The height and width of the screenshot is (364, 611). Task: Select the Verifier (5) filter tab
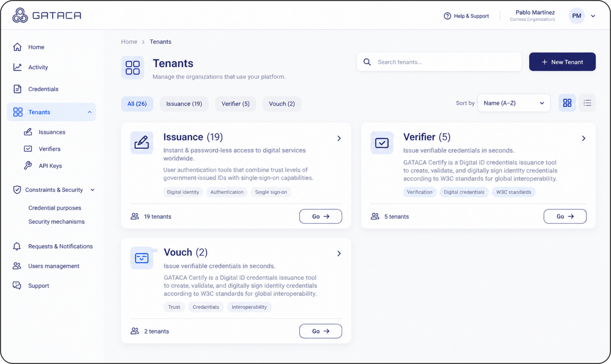click(235, 104)
